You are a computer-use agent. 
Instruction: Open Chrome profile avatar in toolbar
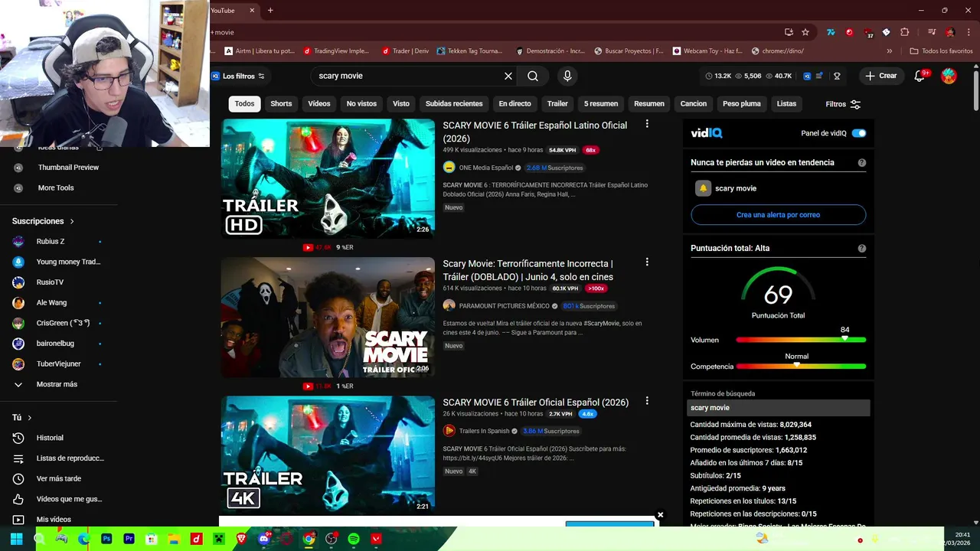pos(950,32)
